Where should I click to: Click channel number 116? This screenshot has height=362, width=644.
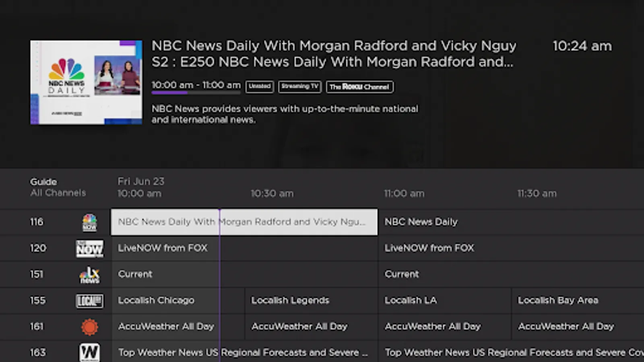pos(37,222)
